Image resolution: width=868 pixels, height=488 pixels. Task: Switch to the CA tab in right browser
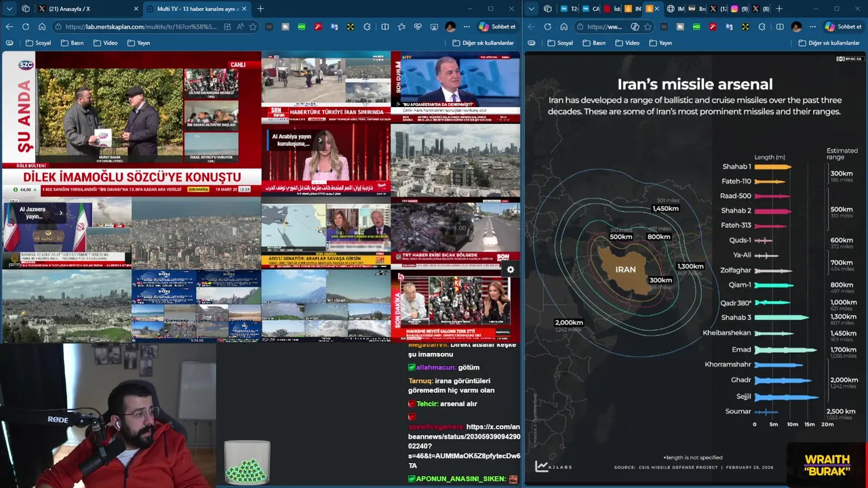pyautogui.click(x=591, y=9)
